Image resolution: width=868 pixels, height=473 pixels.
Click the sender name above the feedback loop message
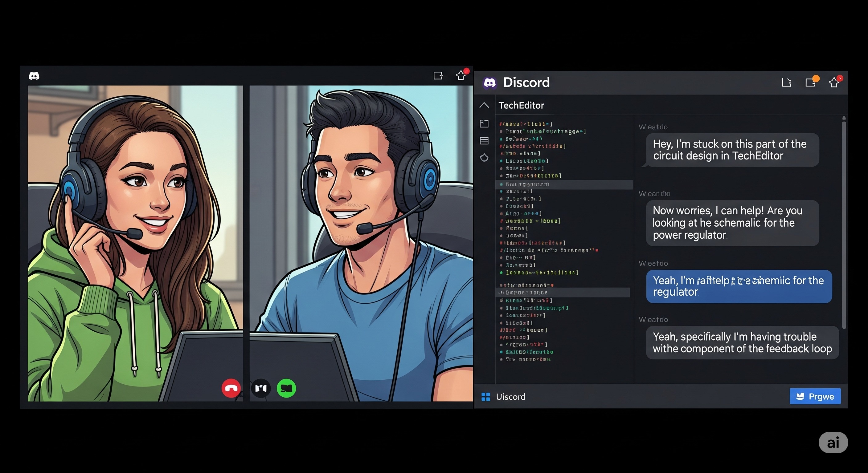click(x=653, y=319)
